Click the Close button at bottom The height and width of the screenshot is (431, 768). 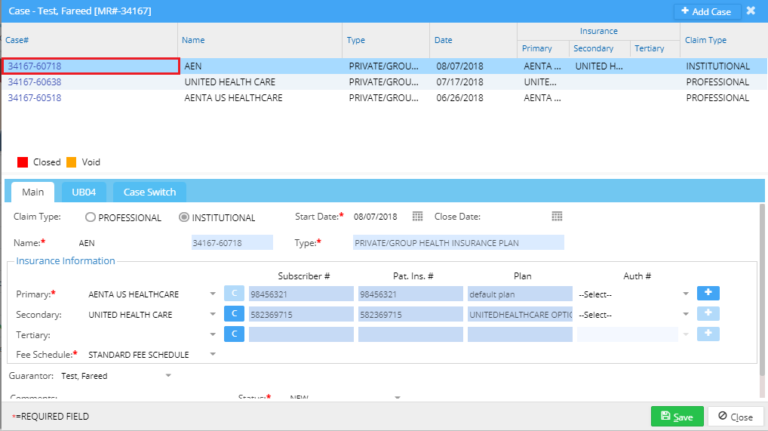click(735, 417)
